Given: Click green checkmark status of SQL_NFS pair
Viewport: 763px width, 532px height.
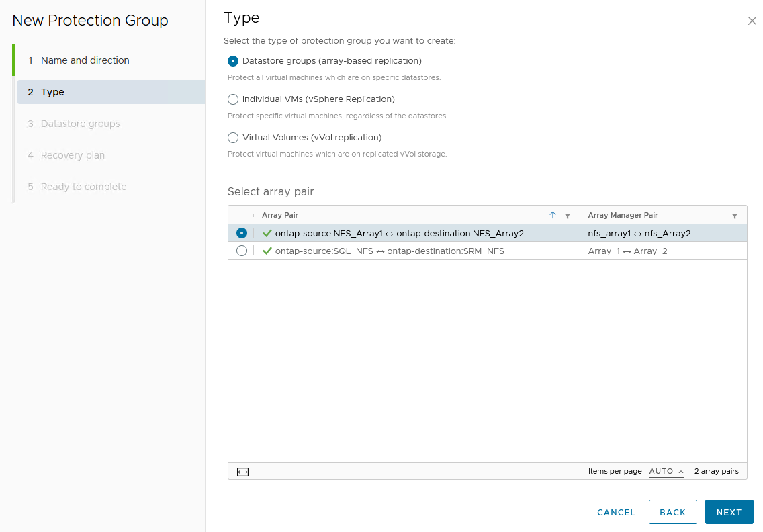Looking at the screenshot, I should coord(267,251).
